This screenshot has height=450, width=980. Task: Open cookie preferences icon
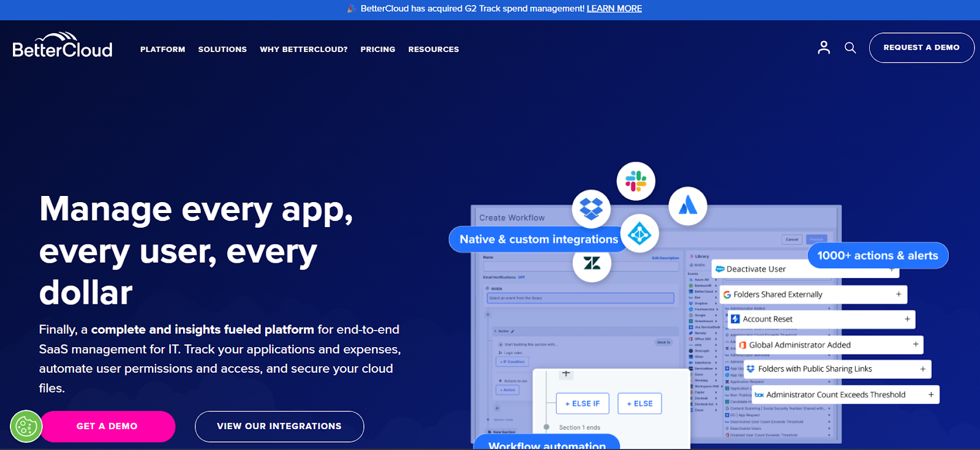coord(26,426)
